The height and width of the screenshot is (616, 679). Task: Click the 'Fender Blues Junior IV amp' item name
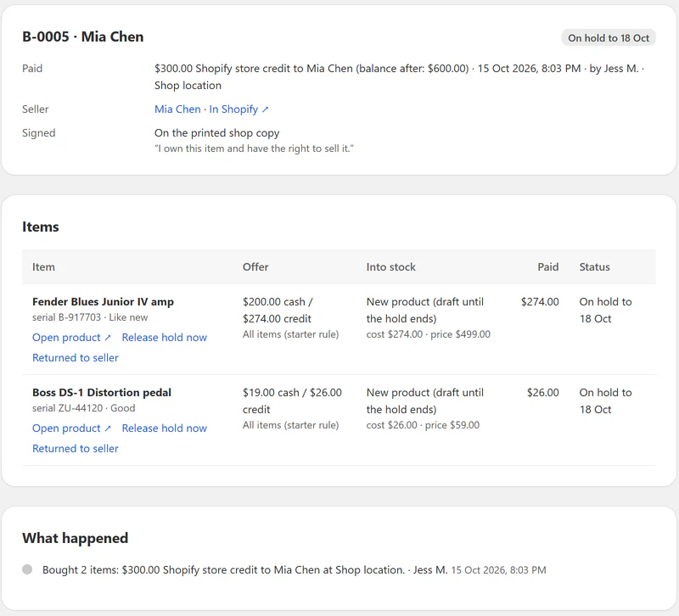(103, 302)
